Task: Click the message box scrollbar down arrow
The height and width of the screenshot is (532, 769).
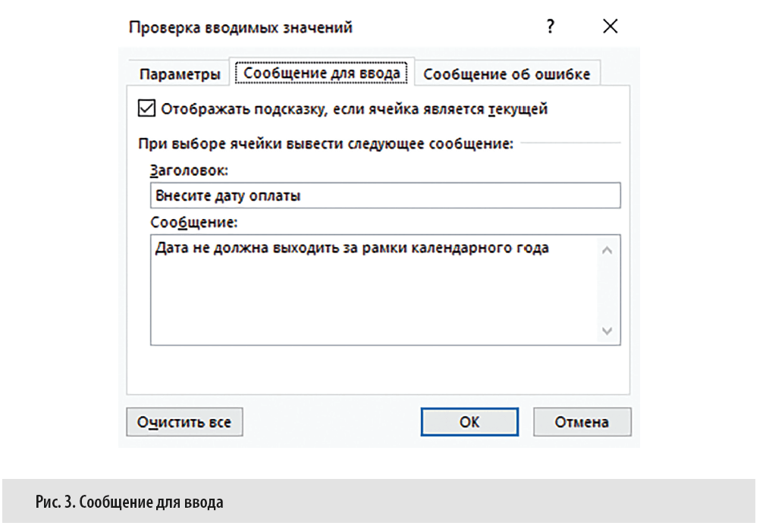Action: 607,331
